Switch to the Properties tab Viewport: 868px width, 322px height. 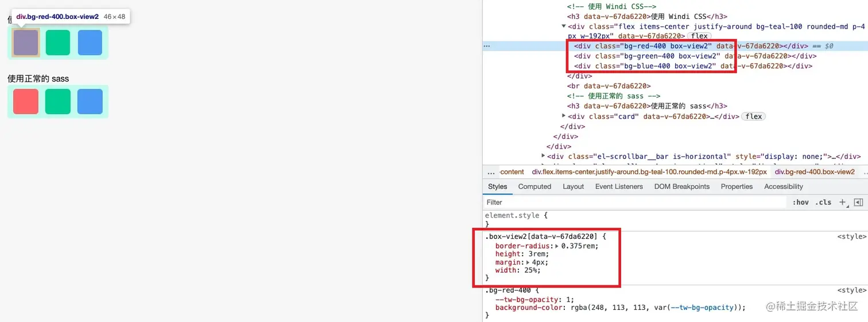coord(737,187)
